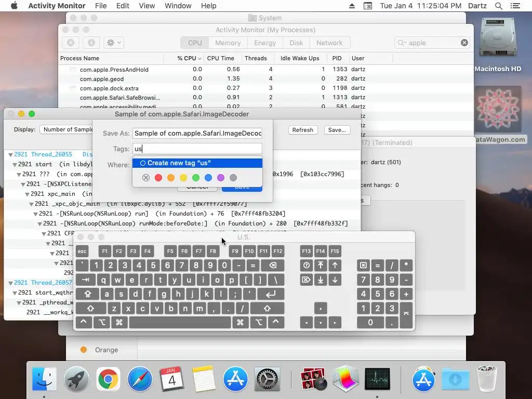Open Photo Booth from the Dock

click(313, 379)
